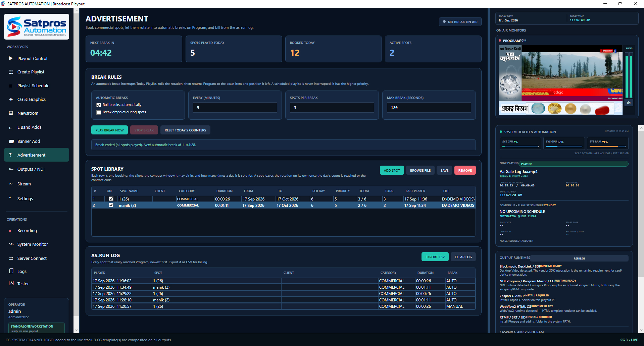Click the L Band Adds icon
The height and width of the screenshot is (346, 644).
pyautogui.click(x=11, y=128)
